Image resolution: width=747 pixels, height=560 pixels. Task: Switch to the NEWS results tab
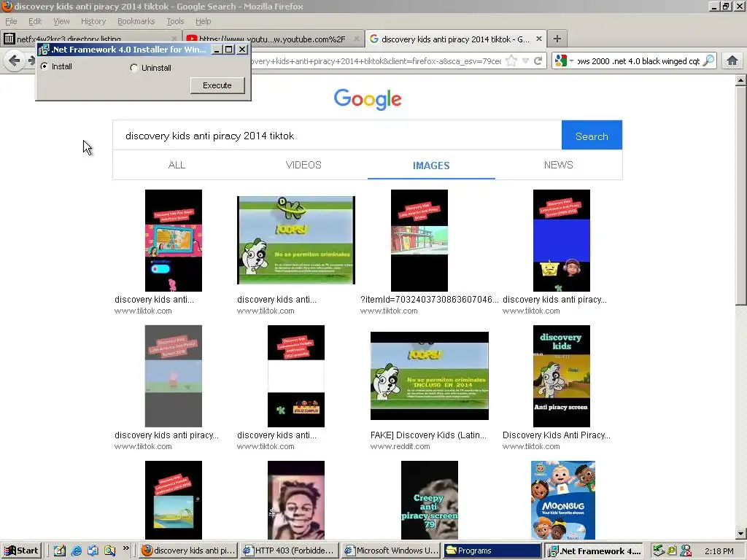point(558,165)
